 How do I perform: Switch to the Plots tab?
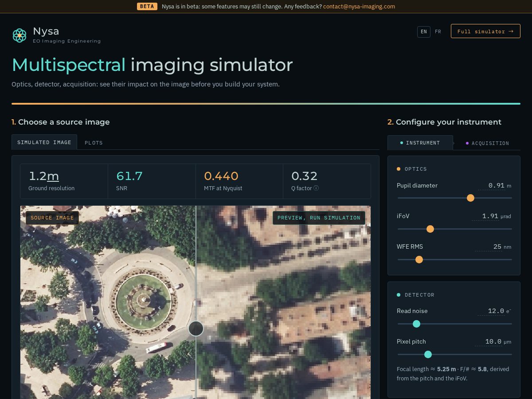coord(94,143)
